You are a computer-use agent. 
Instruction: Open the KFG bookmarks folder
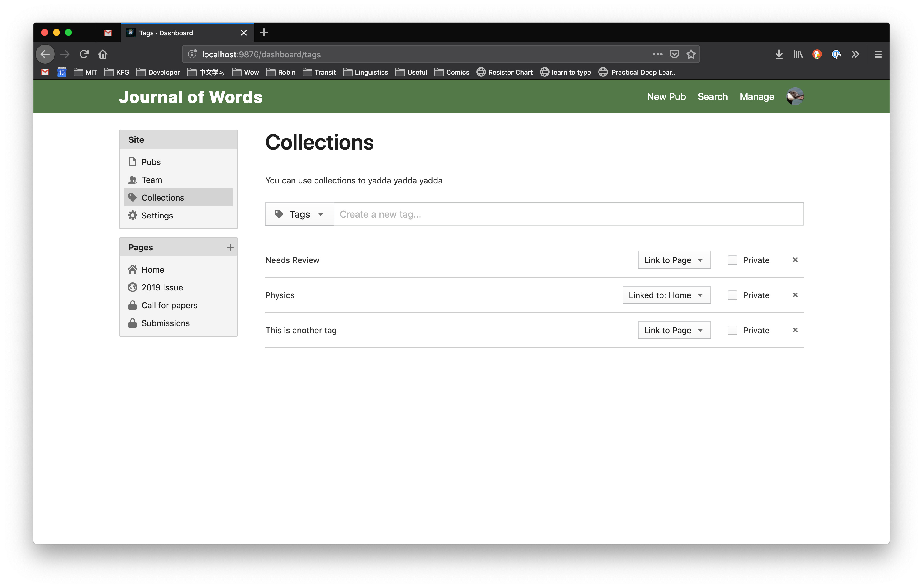point(117,72)
